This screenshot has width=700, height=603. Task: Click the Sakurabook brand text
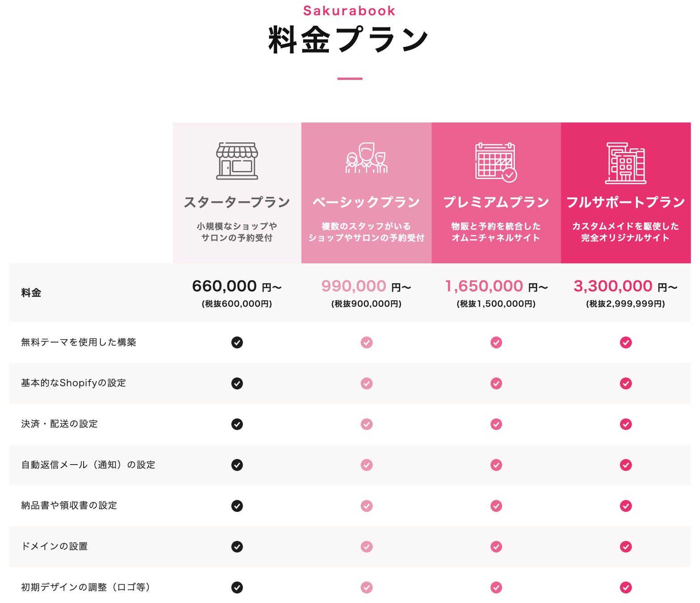coord(349,11)
